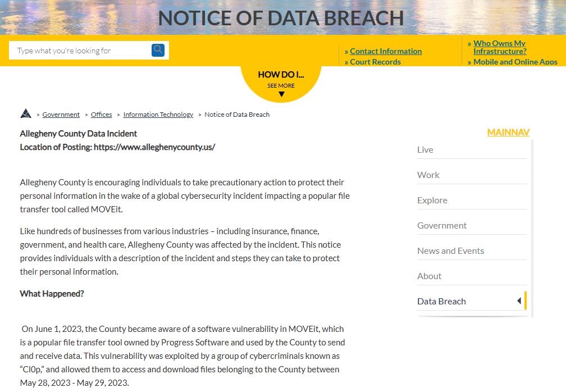The height and width of the screenshot is (392, 566).
Task: Open News and Events menu item
Action: [450, 251]
